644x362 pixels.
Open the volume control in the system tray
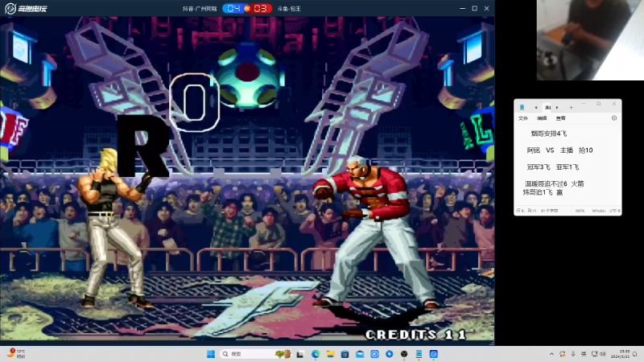tap(602, 354)
